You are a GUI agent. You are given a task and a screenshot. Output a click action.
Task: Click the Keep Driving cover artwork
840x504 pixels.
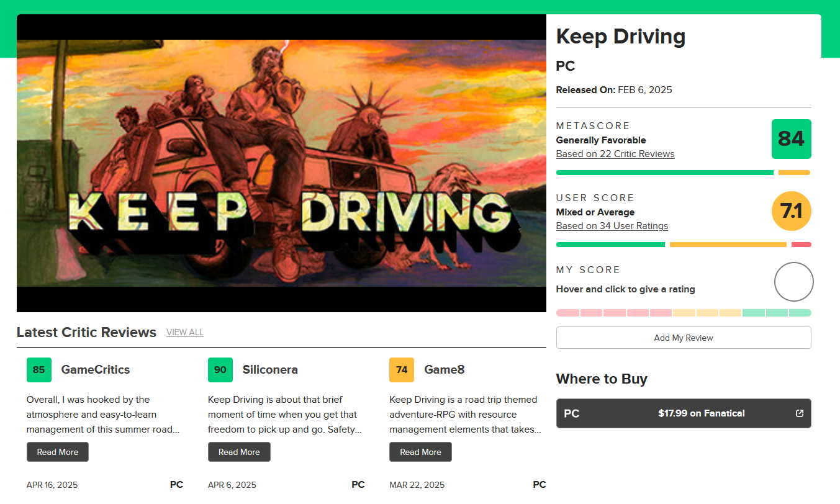pos(281,163)
